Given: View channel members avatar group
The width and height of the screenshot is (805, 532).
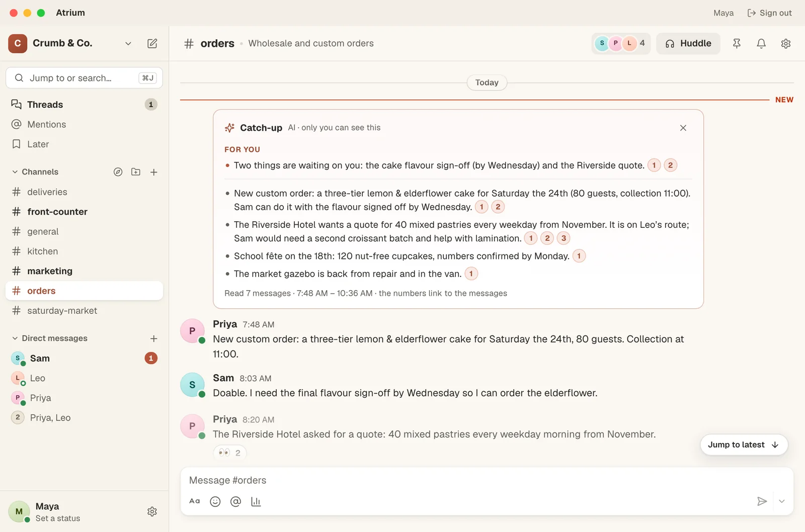Looking at the screenshot, I should (x=621, y=44).
